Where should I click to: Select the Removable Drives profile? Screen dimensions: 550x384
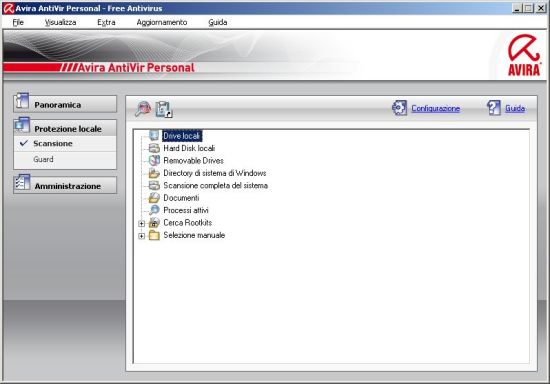pyautogui.click(x=193, y=161)
